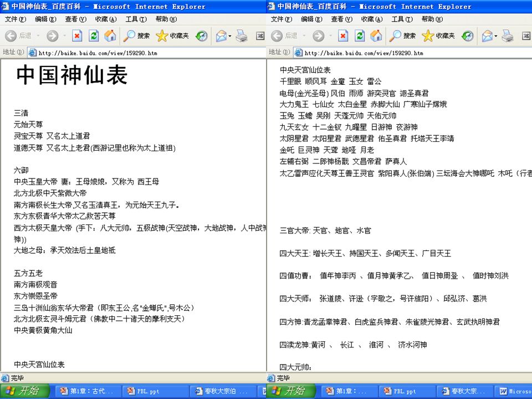The image size is (532, 399).
Task: Click Mail icon in left IE window
Action: point(221,35)
